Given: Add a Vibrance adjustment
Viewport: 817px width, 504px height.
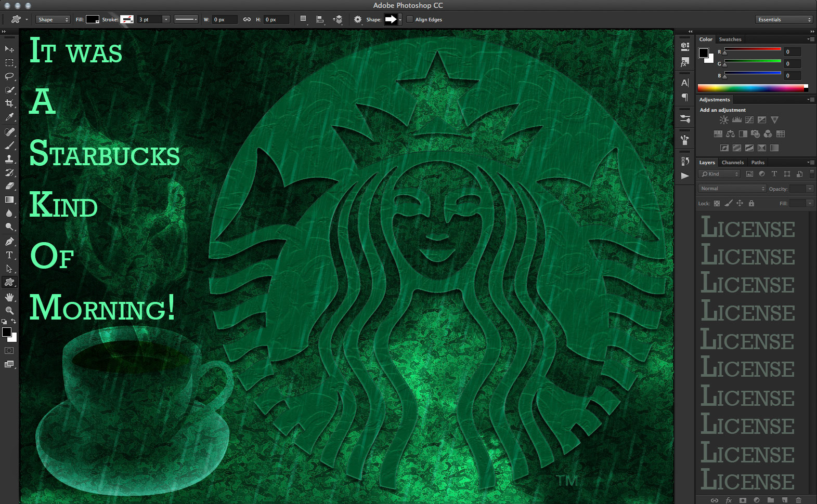Looking at the screenshot, I should (775, 120).
